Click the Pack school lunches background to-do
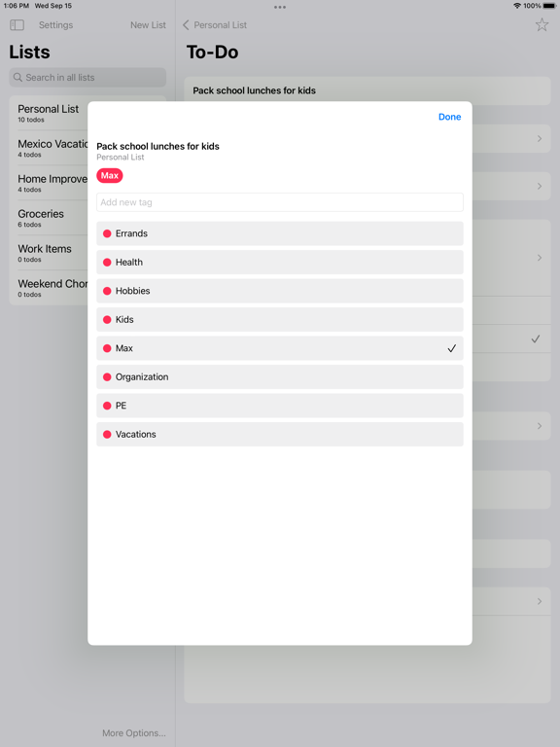560x747 pixels. pyautogui.click(x=367, y=90)
